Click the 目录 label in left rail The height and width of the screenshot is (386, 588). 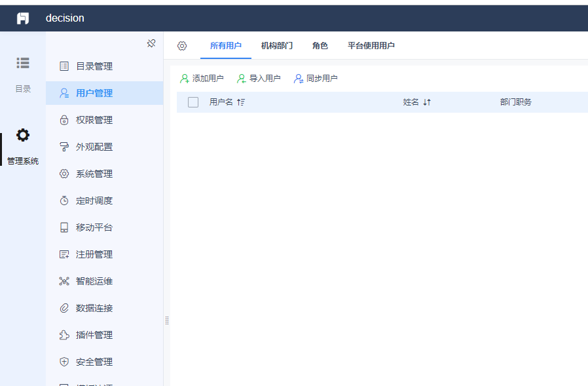23,89
